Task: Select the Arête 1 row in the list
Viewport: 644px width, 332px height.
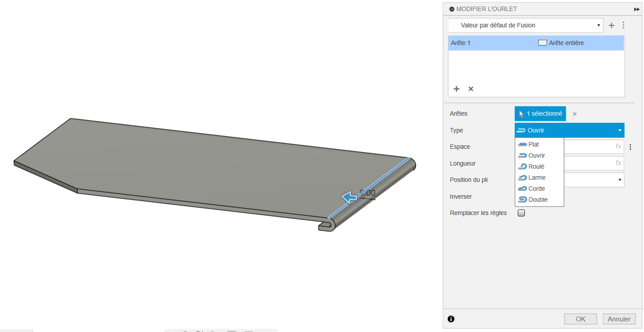Action: 490,43
